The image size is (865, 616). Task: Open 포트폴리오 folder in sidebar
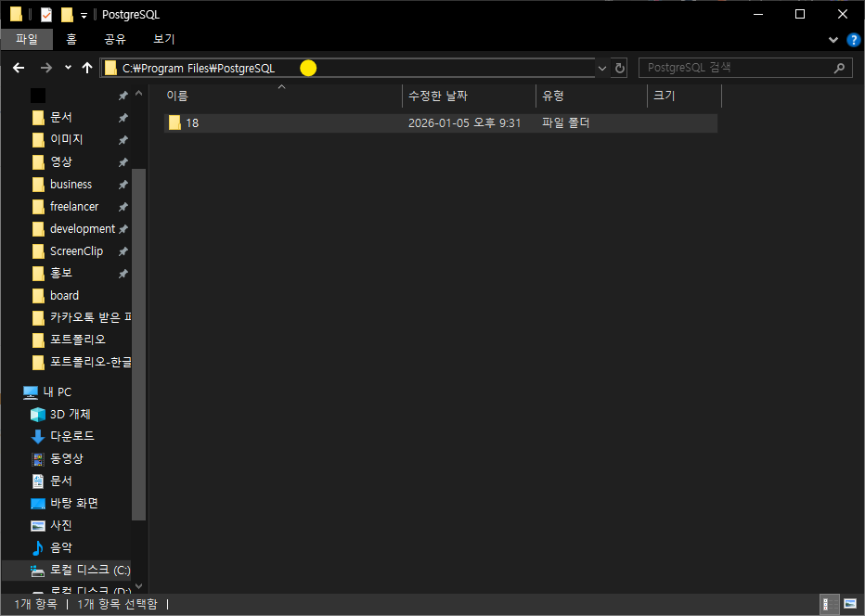coord(77,340)
